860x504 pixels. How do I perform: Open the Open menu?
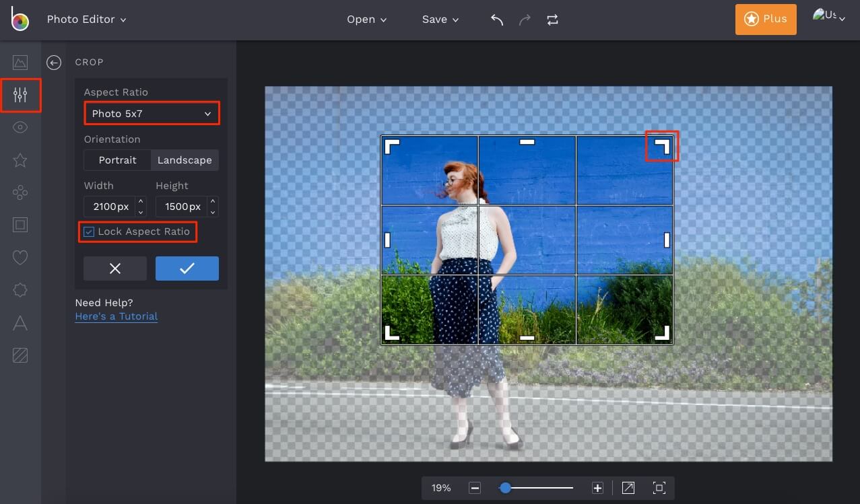pos(366,20)
